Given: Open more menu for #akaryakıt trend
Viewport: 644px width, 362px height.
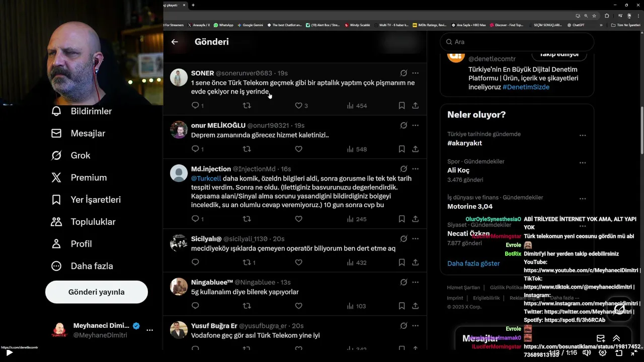Looking at the screenshot, I should point(583,135).
